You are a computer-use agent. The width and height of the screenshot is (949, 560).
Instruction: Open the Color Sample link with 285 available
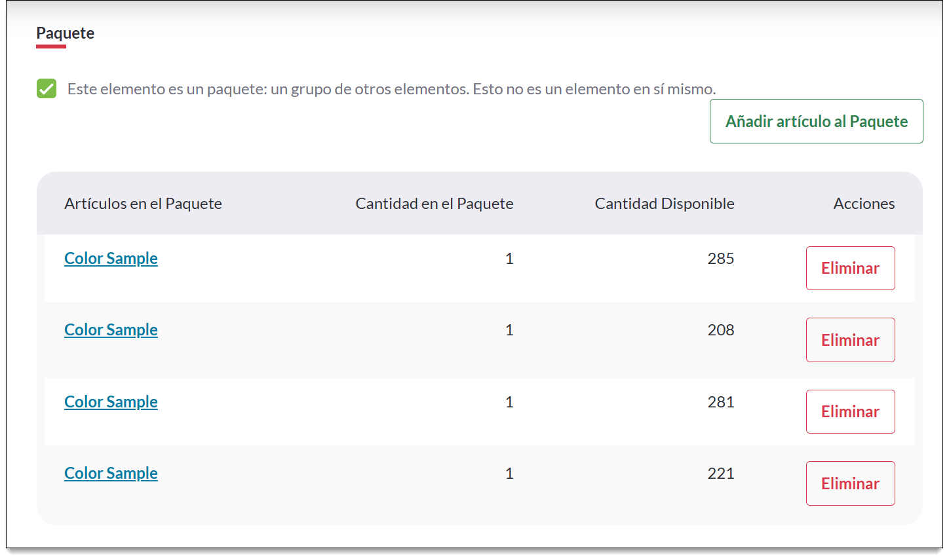click(x=111, y=259)
